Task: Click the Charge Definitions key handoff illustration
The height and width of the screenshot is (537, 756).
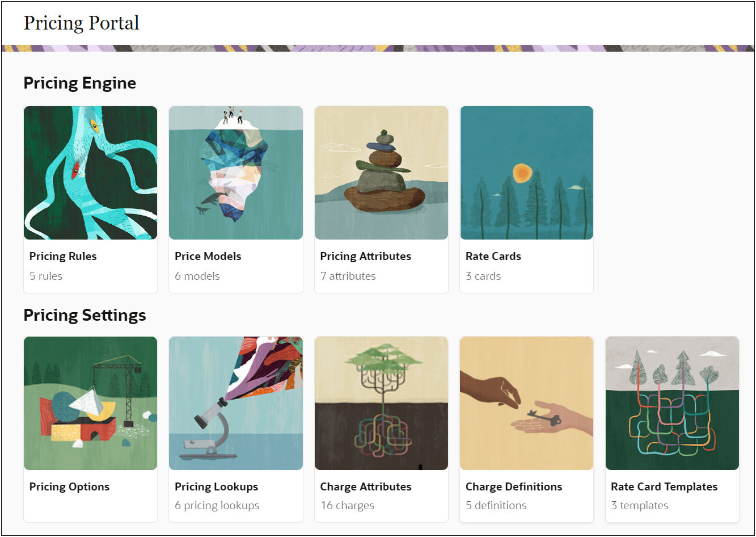Action: point(526,403)
